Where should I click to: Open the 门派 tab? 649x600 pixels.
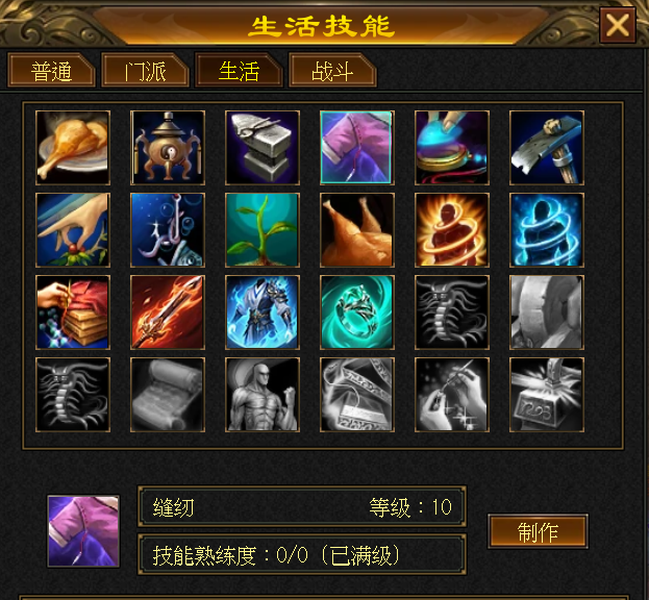[x=145, y=71]
